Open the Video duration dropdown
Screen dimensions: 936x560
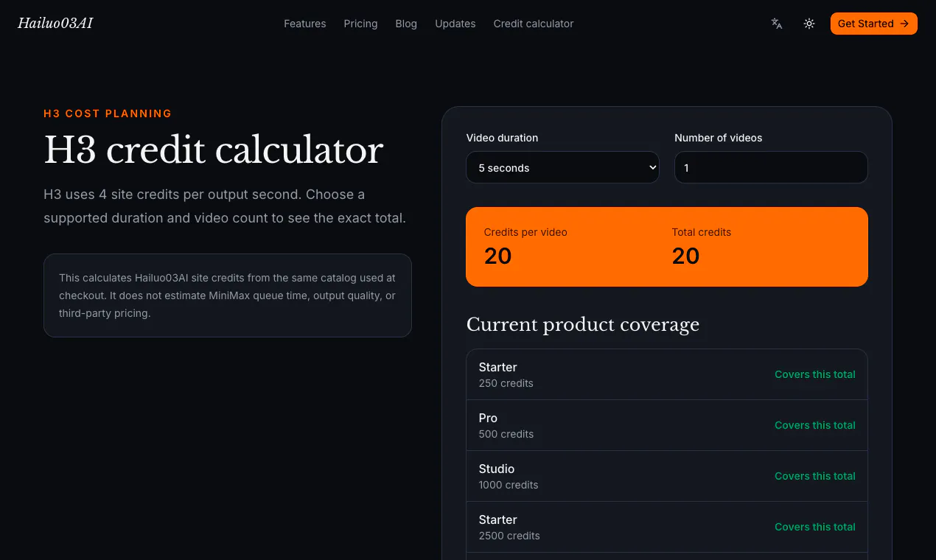[562, 167]
